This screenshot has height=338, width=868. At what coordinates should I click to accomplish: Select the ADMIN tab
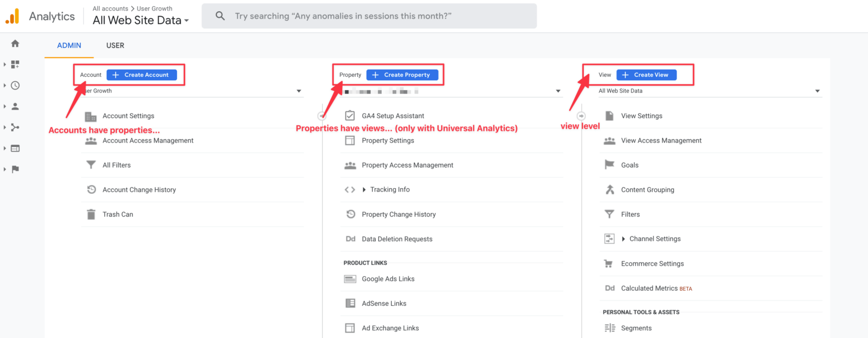[68, 45]
